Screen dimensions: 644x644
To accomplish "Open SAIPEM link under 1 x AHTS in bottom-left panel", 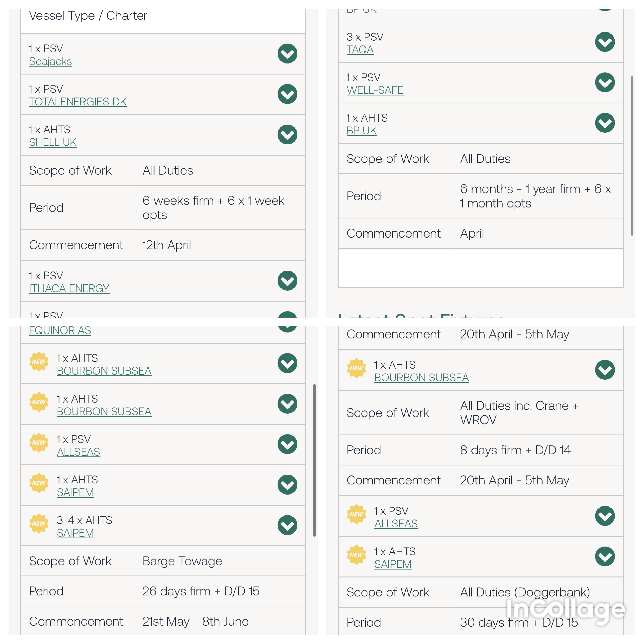I will [75, 493].
